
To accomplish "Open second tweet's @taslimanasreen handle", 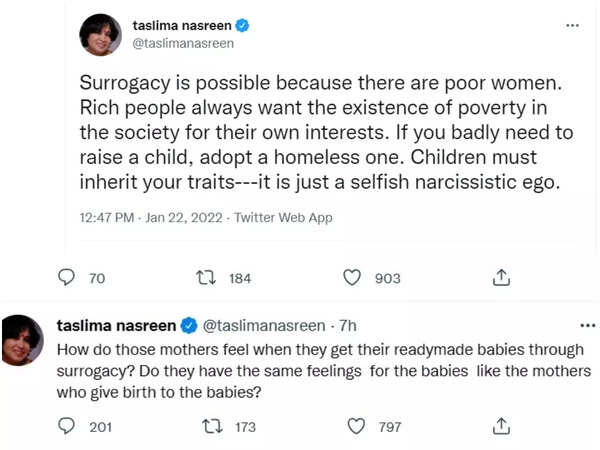I will 265,324.
